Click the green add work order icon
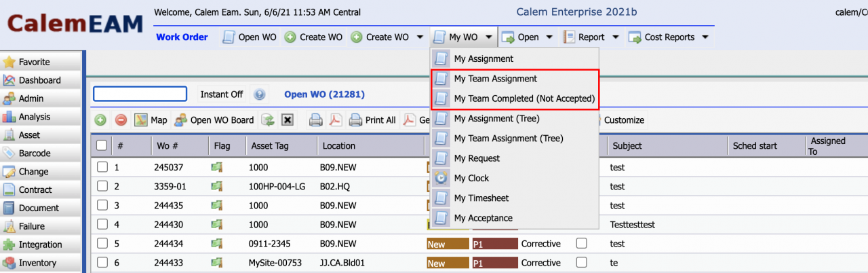The width and height of the screenshot is (868, 273). point(100,120)
